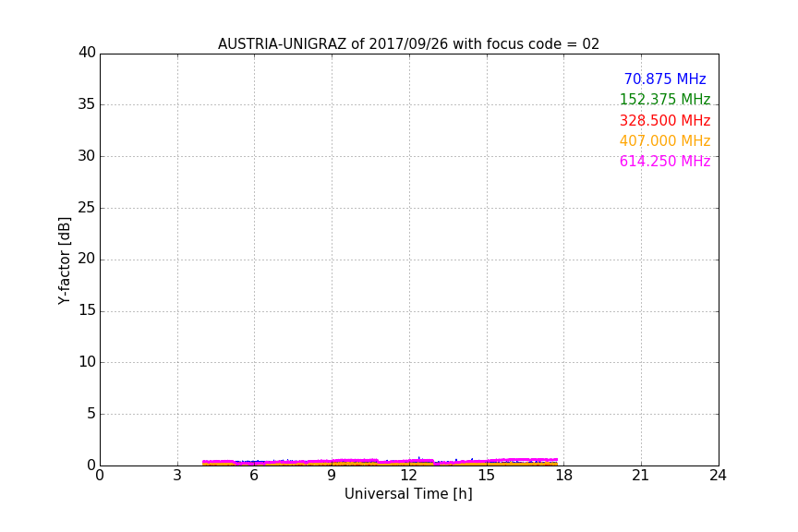Select the 614.250 MHz legend label
Image resolution: width=798 pixels, height=532 pixels.
click(x=665, y=162)
